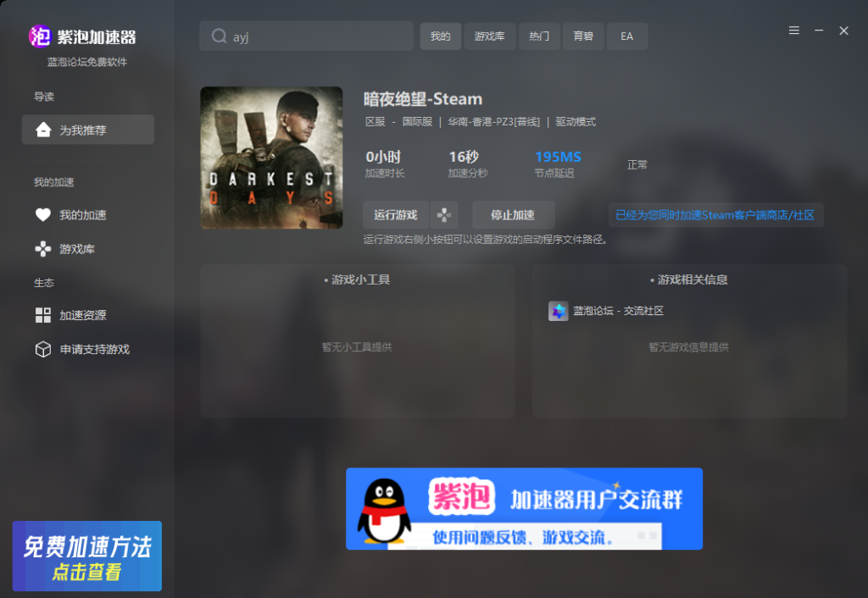
Task: Switch to the 育碧 tab
Action: [583, 36]
